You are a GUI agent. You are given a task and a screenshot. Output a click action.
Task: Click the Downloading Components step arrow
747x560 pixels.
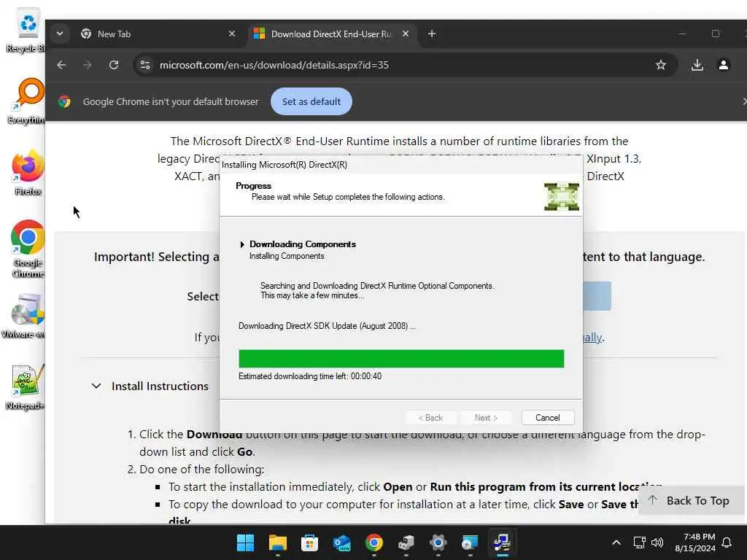[x=242, y=244]
